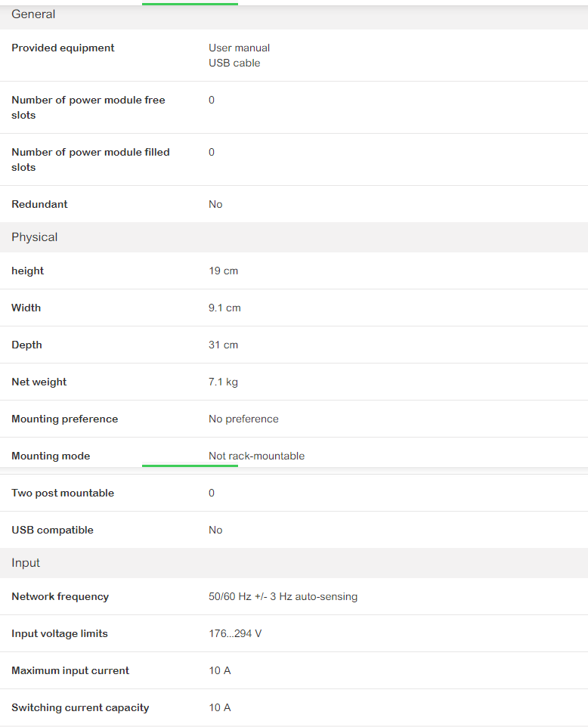
Task: Select the General section header
Action: click(294, 15)
